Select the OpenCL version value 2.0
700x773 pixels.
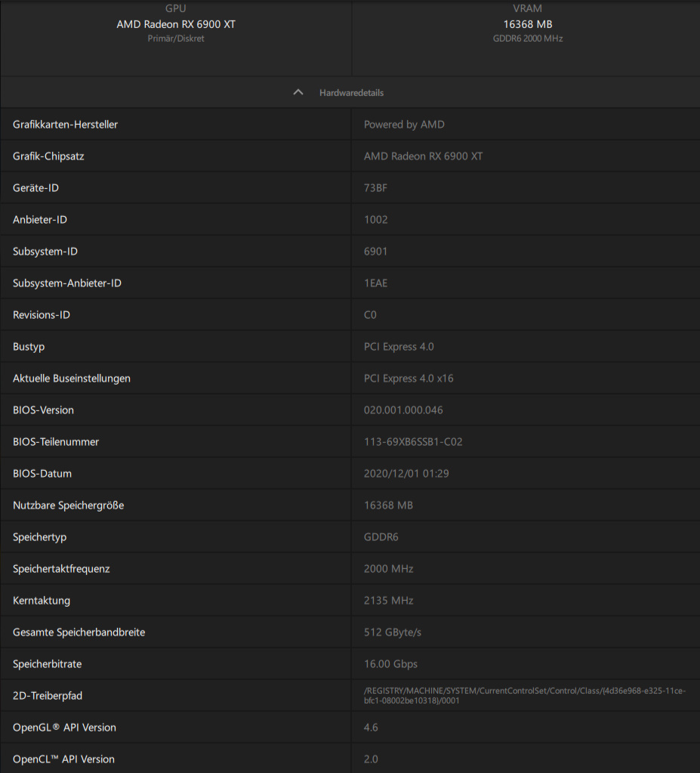point(371,759)
